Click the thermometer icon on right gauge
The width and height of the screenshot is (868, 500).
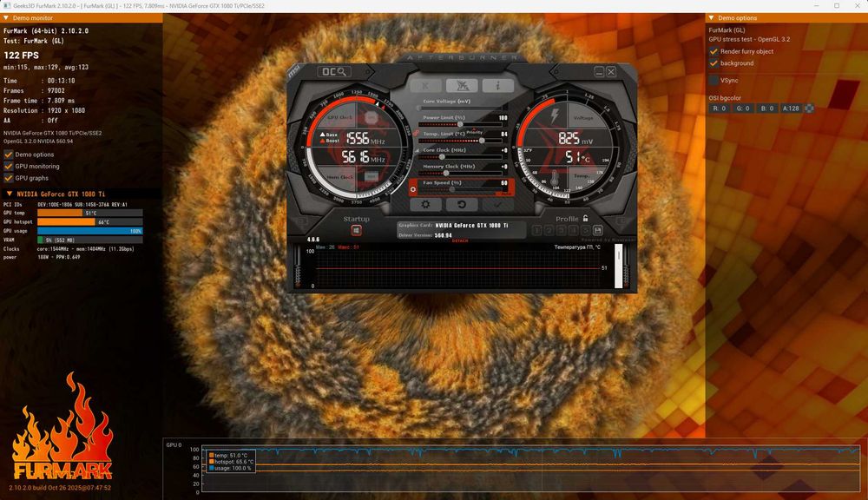pos(555,177)
